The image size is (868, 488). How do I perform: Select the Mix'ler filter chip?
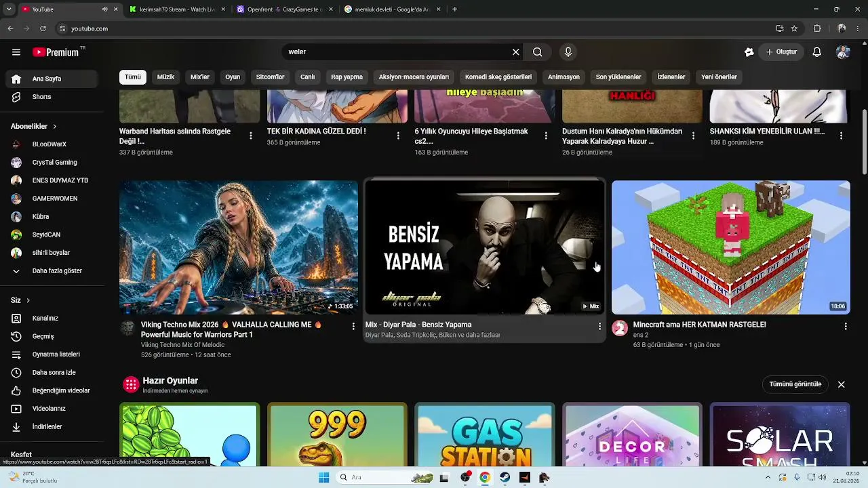tap(200, 77)
